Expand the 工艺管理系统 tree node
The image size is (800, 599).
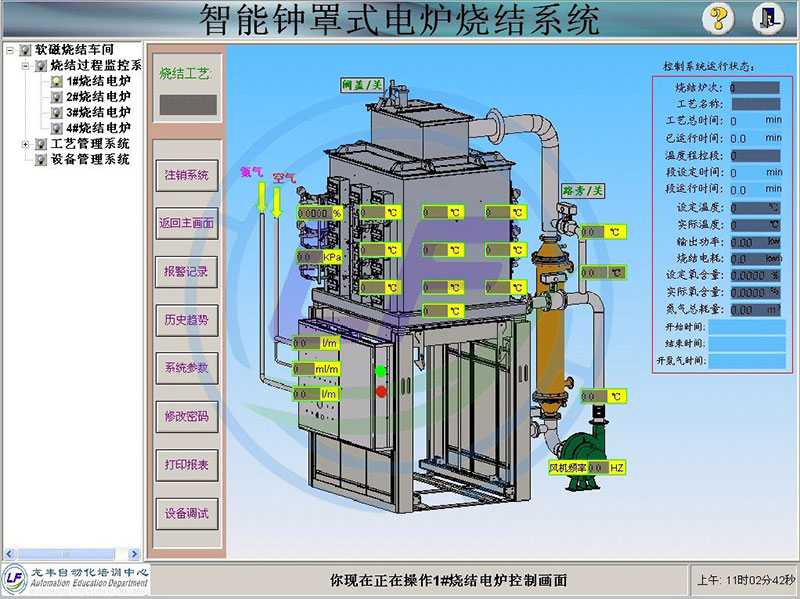pyautogui.click(x=26, y=144)
